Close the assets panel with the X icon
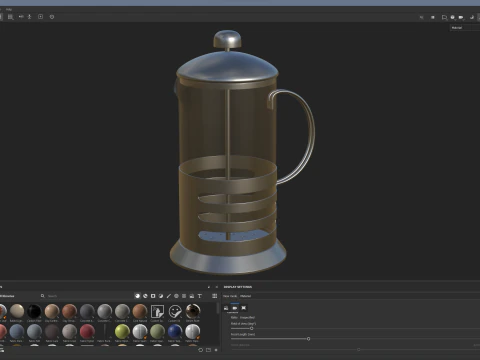The height and width of the screenshot is (360, 480). pos(217,287)
